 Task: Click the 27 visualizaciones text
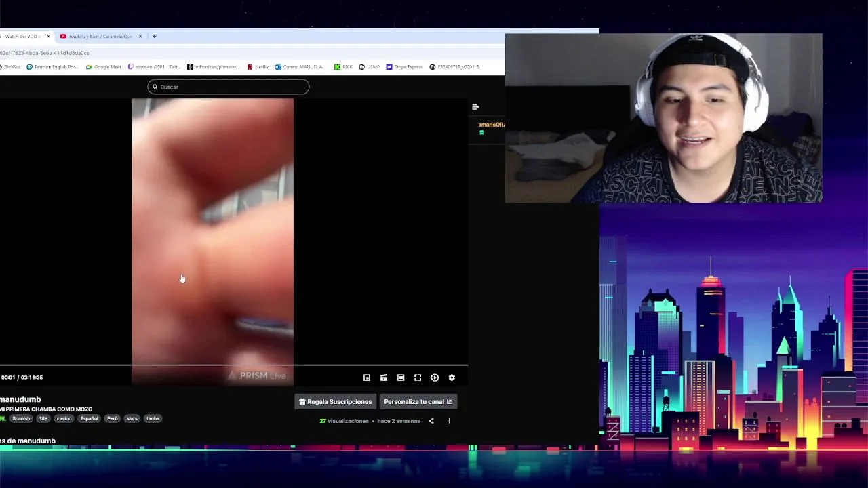[x=344, y=421]
